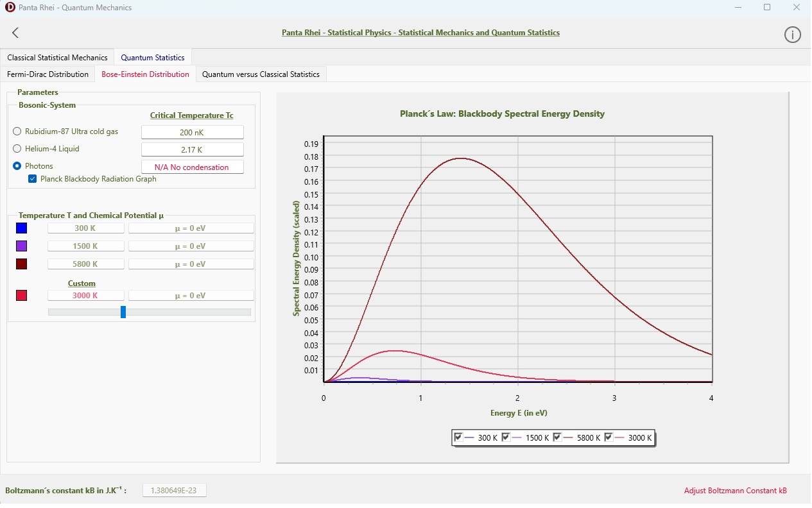Uncheck Planck Blackbody Radiation Graph checkbox

pyautogui.click(x=33, y=179)
